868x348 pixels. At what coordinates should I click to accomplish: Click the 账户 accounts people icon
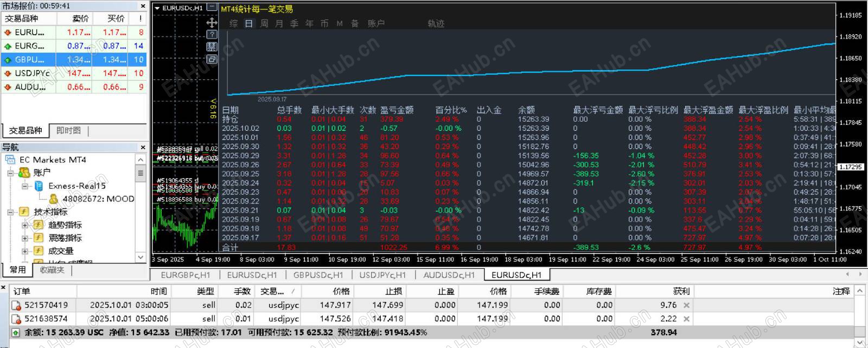(24, 173)
